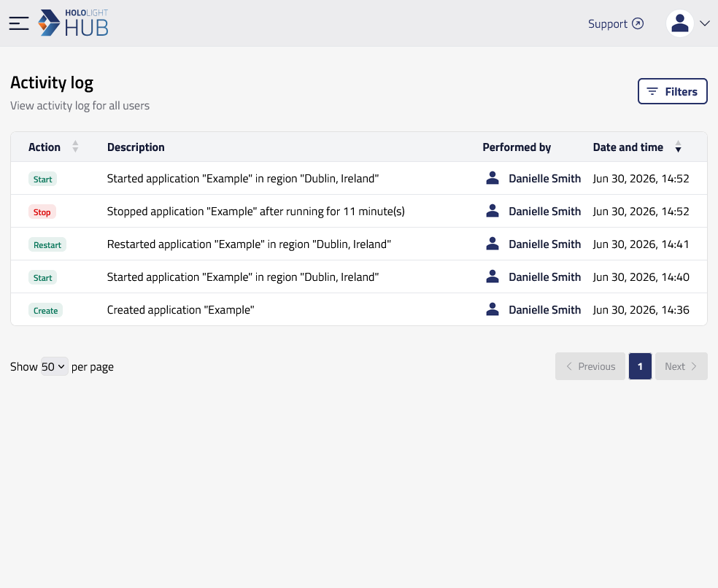Click the Activity log heading
Screen dimensions: 718x588
coord(52,83)
